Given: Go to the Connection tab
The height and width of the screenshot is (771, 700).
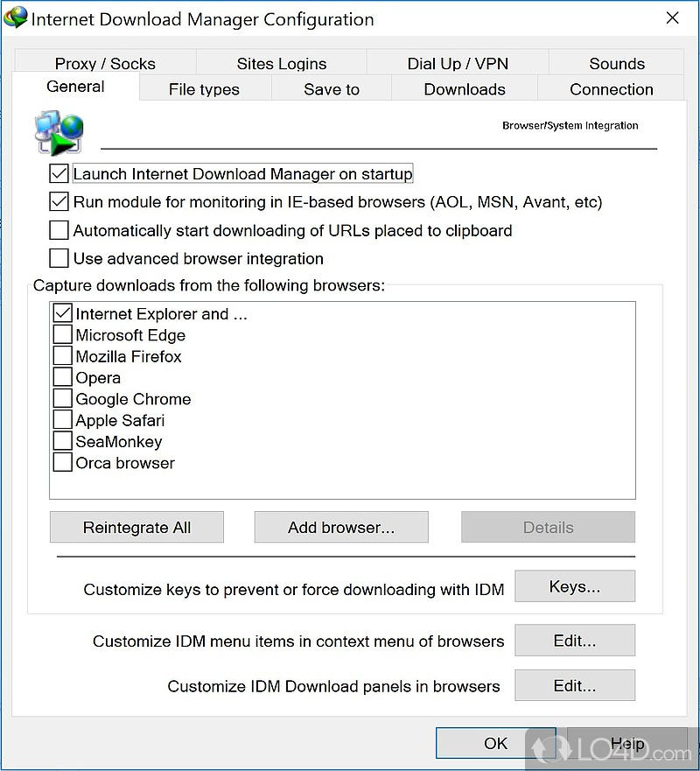Looking at the screenshot, I should (611, 89).
